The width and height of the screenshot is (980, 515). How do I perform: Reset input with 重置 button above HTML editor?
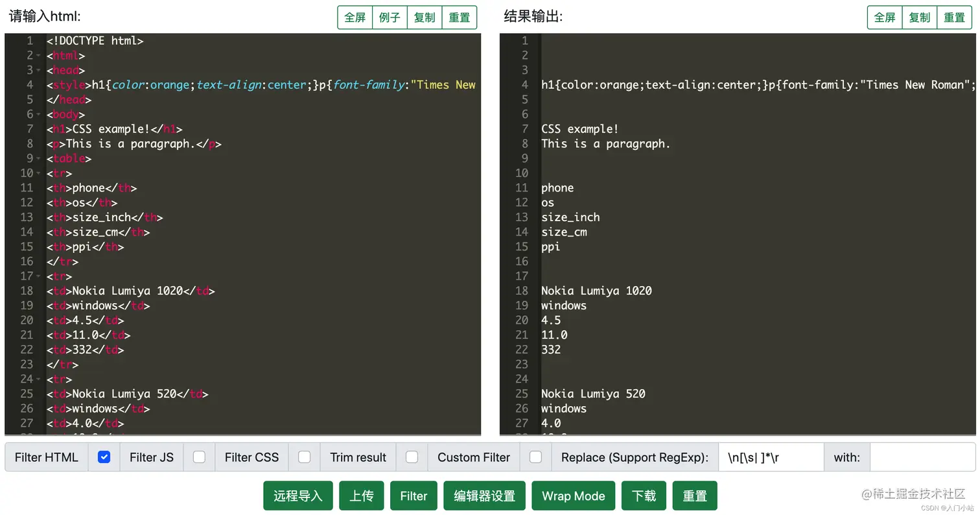pyautogui.click(x=460, y=18)
